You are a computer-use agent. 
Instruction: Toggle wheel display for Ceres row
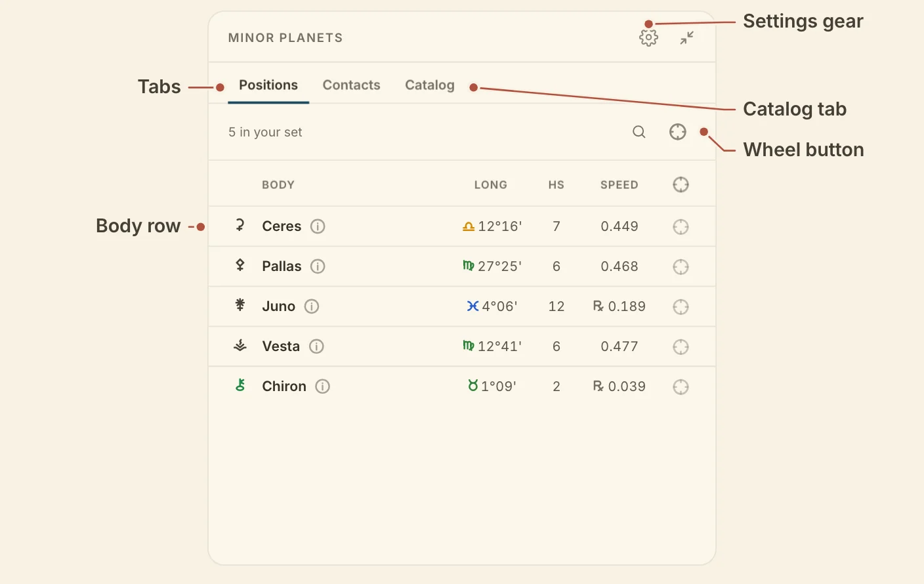click(x=681, y=227)
